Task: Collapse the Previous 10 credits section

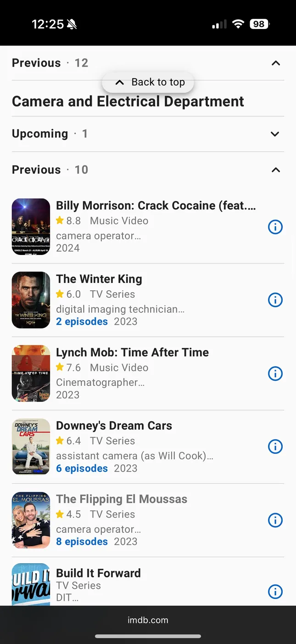Action: click(x=275, y=170)
